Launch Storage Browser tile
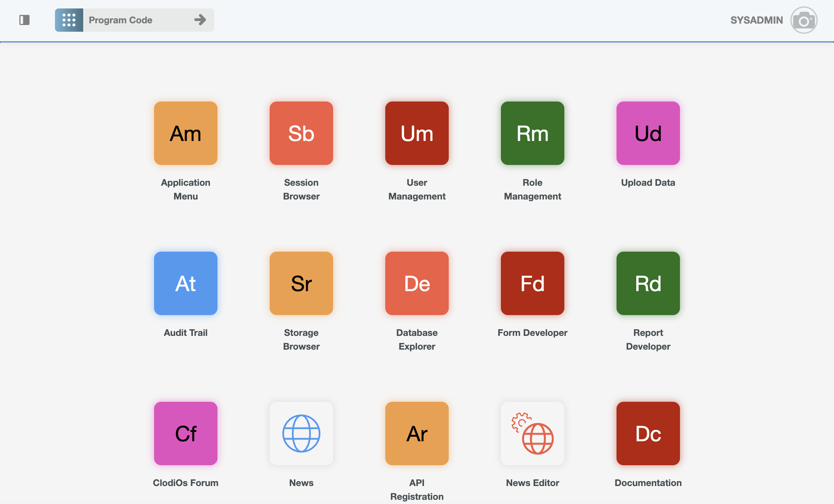The height and width of the screenshot is (504, 834). click(301, 283)
